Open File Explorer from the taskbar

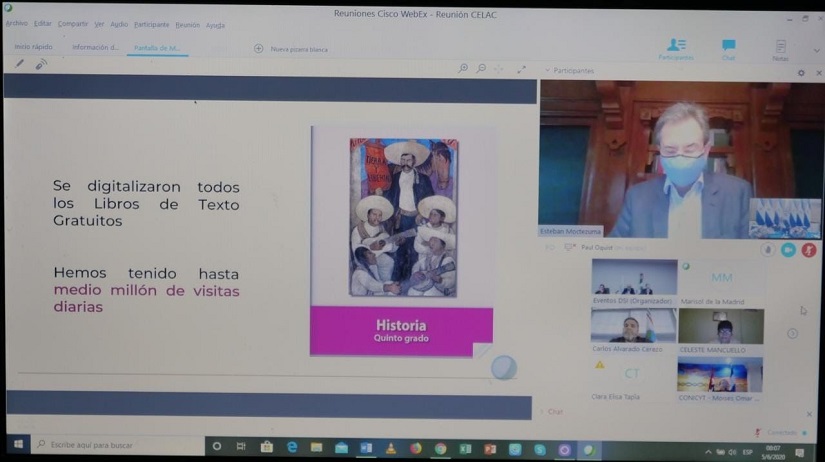316,448
